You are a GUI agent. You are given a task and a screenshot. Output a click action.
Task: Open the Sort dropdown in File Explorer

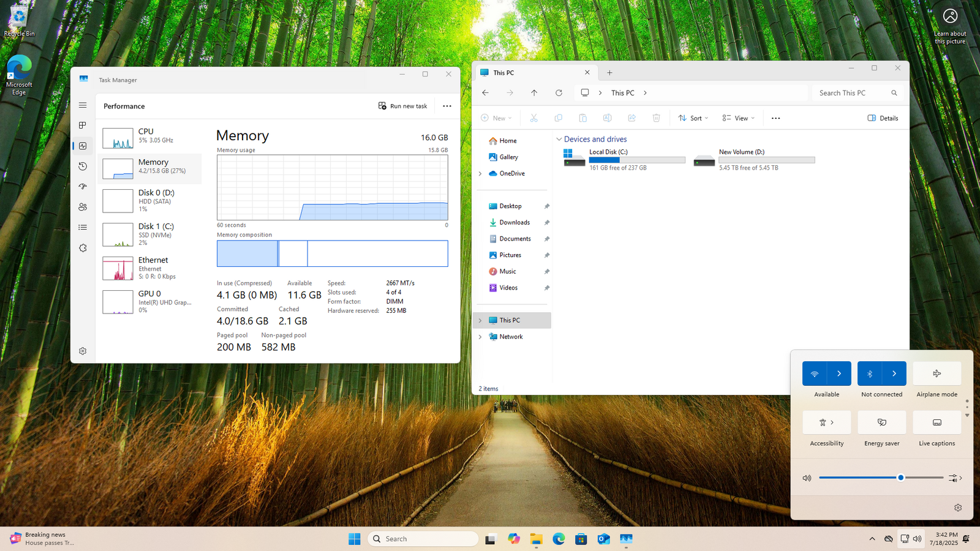click(693, 118)
